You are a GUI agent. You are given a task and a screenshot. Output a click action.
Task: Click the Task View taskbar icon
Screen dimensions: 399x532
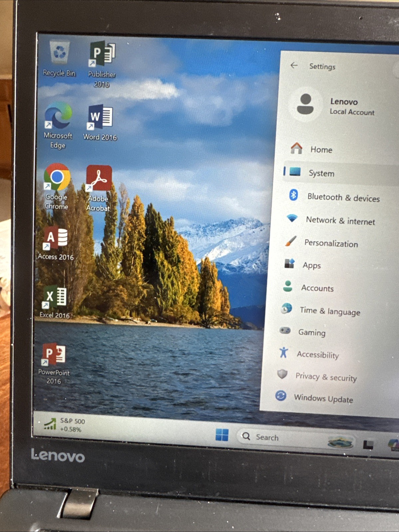pyautogui.click(x=368, y=444)
